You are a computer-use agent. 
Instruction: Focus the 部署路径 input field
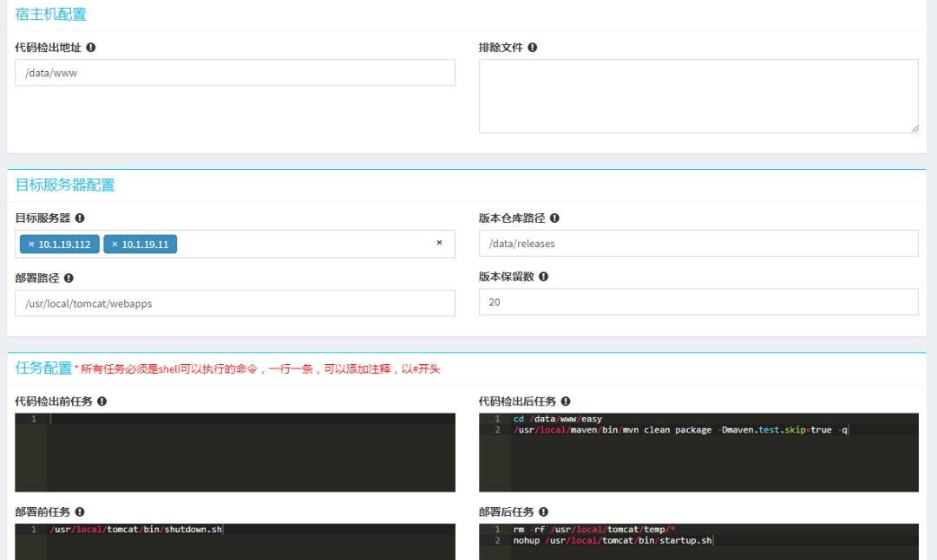click(235, 303)
